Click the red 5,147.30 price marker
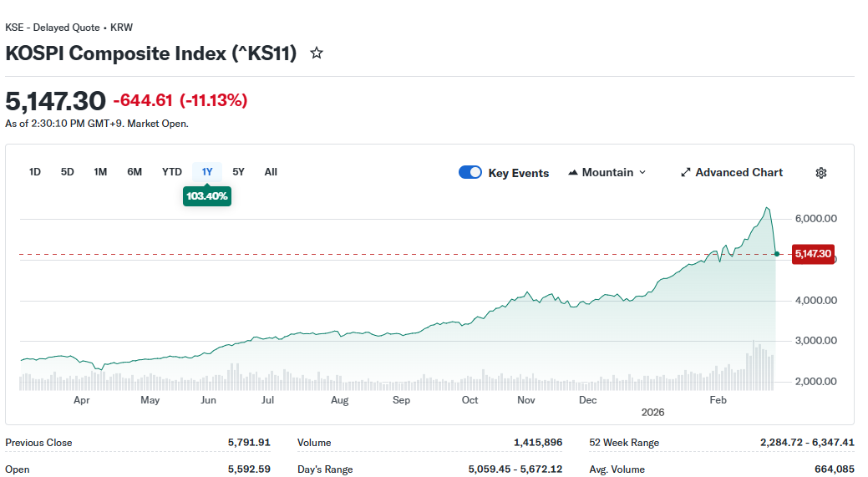 point(813,254)
